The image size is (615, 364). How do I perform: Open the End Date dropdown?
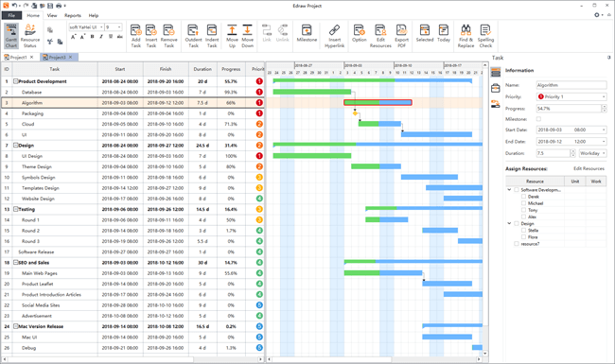604,142
